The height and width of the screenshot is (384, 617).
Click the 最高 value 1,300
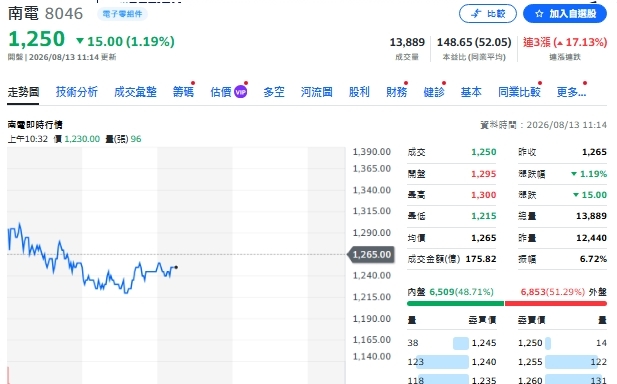coord(484,195)
